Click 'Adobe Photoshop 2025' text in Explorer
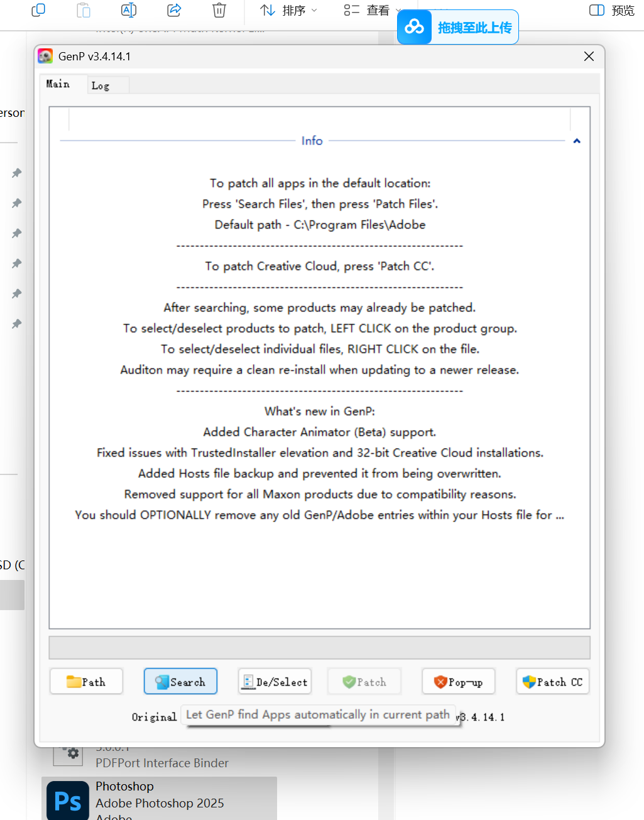 [160, 803]
